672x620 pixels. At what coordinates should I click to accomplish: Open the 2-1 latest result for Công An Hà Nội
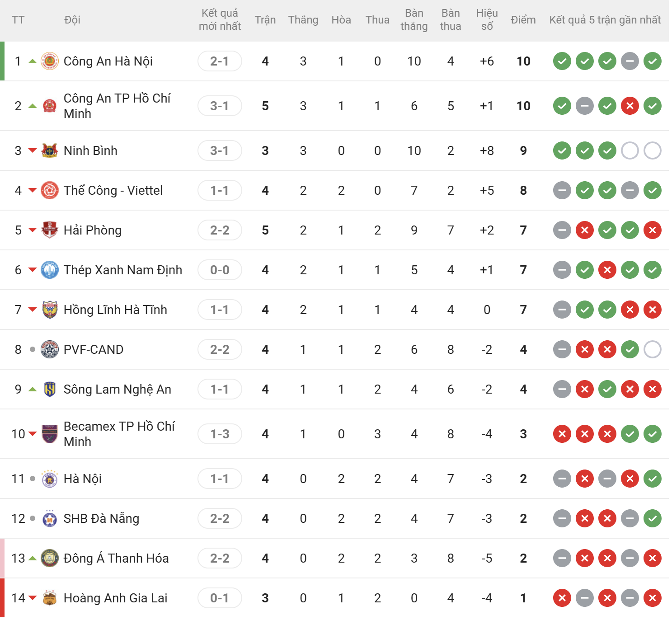point(220,61)
